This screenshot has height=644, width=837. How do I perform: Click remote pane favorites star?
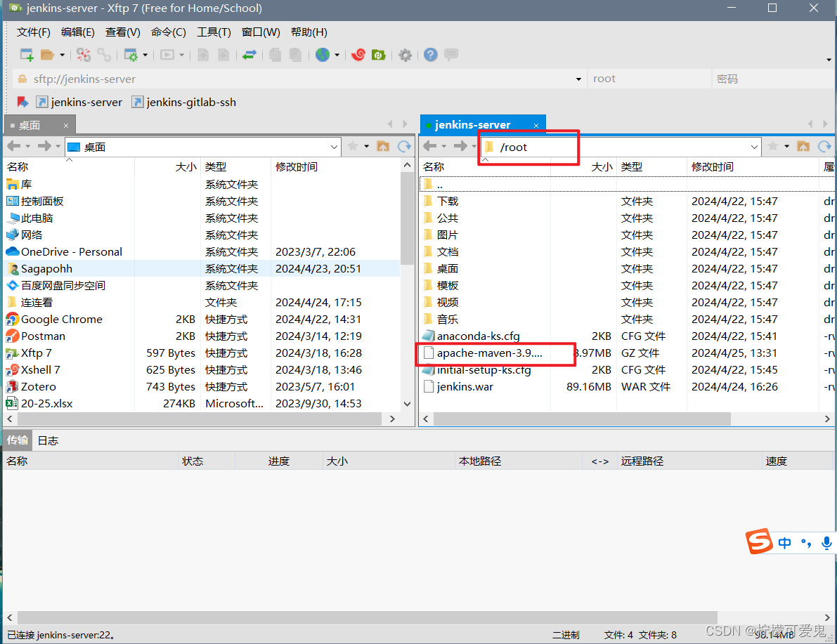tap(772, 146)
